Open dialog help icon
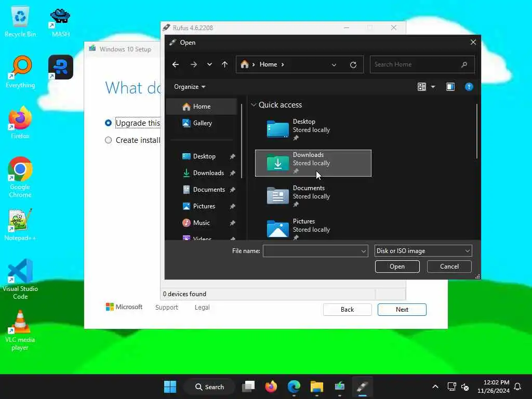 (469, 87)
